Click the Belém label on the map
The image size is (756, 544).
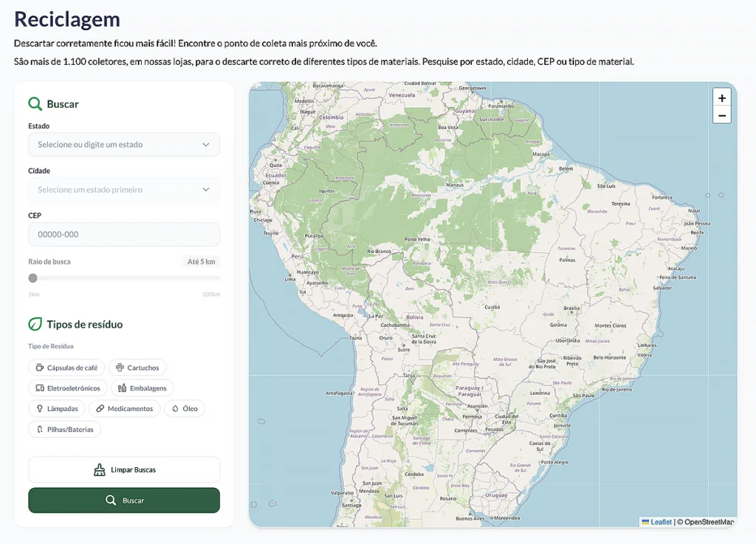coord(566,168)
